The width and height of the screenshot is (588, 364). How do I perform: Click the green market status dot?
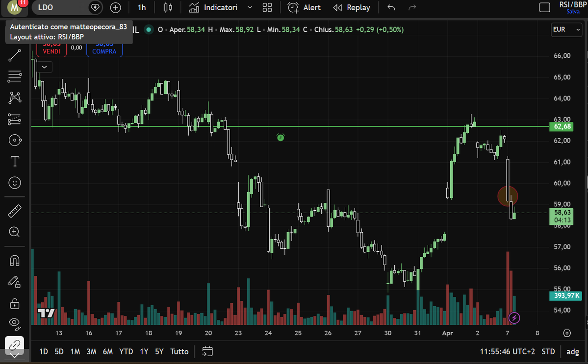pos(149,29)
